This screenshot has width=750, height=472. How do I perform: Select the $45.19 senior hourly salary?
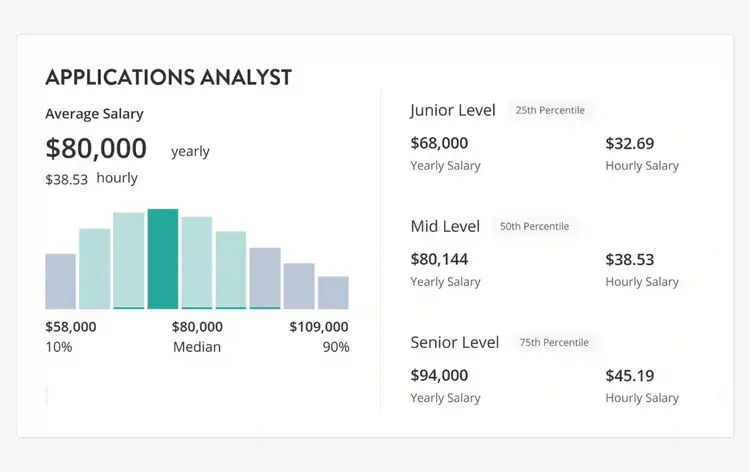(629, 375)
